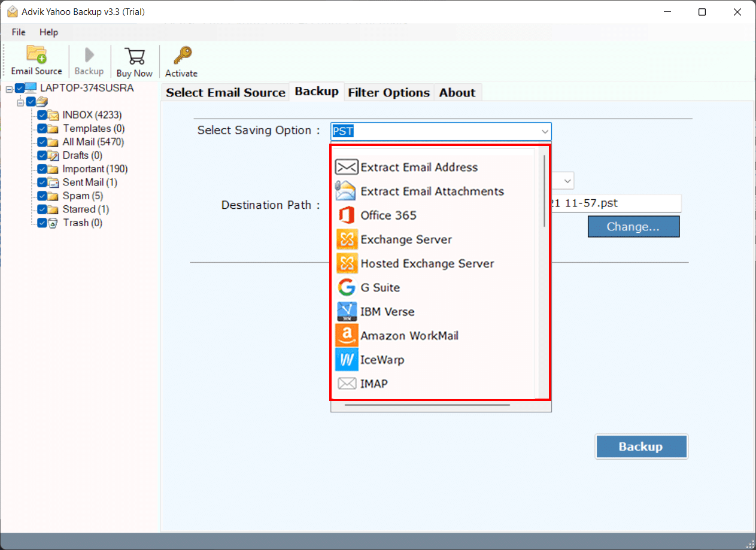Click the IceWarp logo icon
Viewport: 756px width, 550px height.
347,360
